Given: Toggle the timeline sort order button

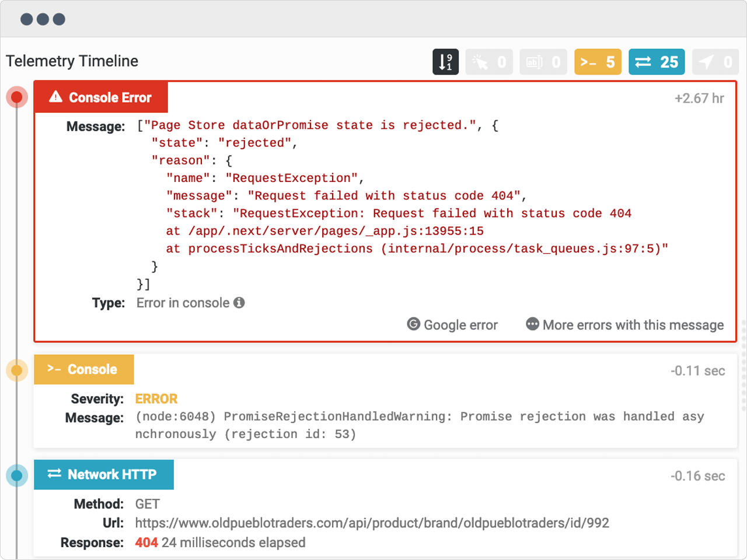Looking at the screenshot, I should click(x=445, y=62).
